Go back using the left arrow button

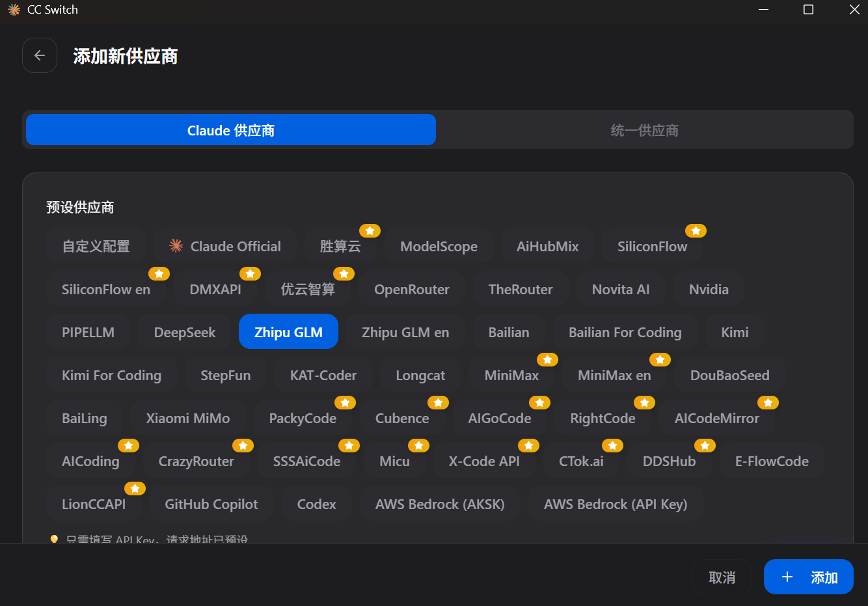tap(40, 55)
